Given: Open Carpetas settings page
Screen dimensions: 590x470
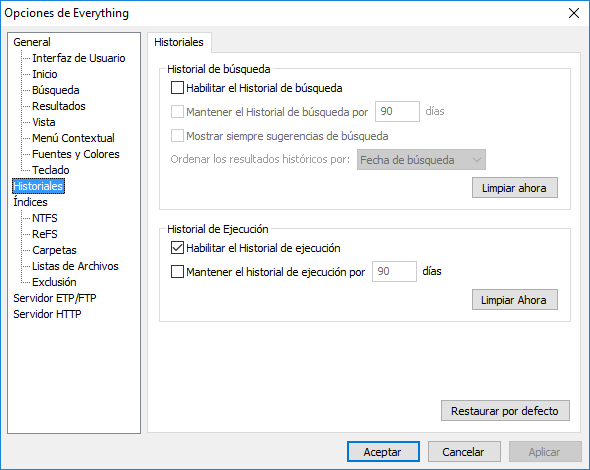Looking at the screenshot, I should coord(54,250).
